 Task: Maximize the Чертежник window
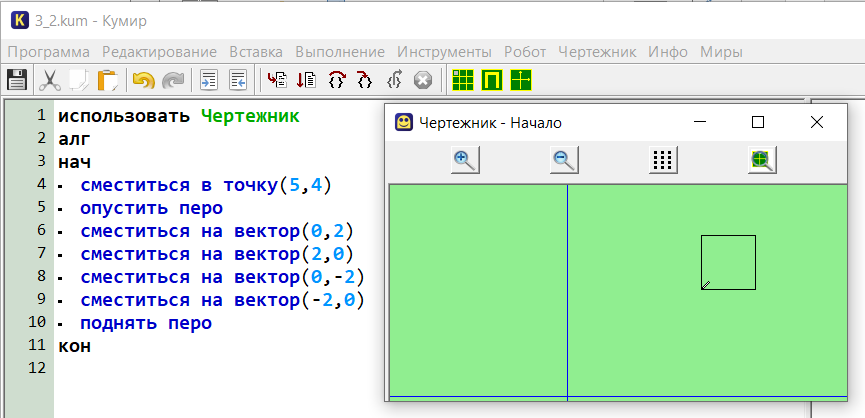point(758,122)
